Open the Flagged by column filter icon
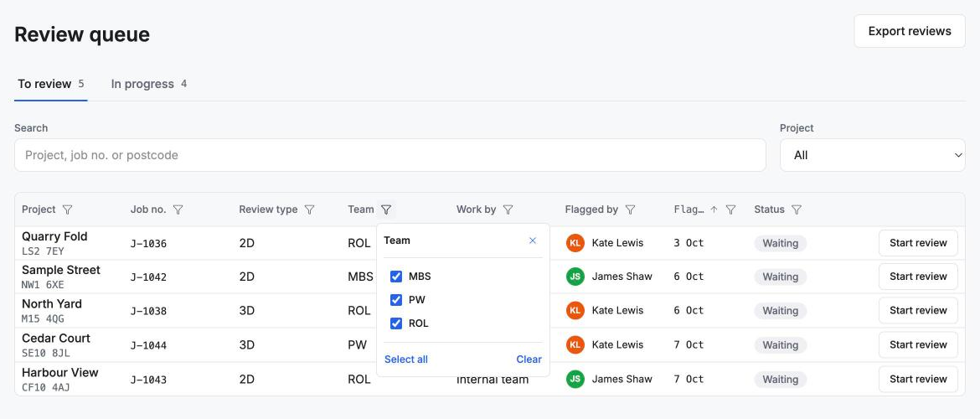 [630, 209]
